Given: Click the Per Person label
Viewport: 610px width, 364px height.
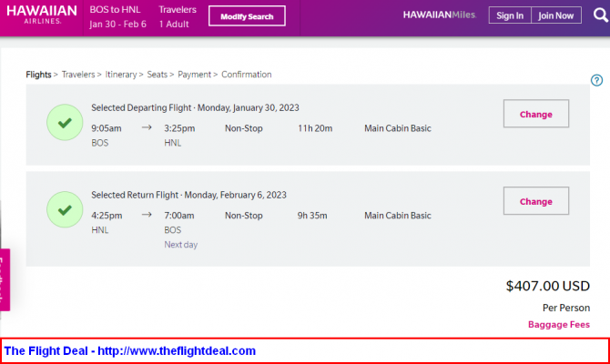Looking at the screenshot, I should 566,308.
